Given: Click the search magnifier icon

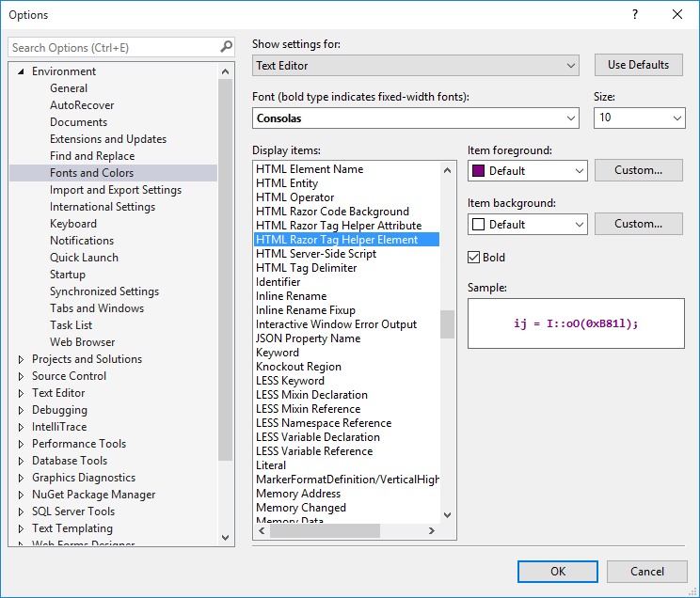Looking at the screenshot, I should [x=227, y=46].
